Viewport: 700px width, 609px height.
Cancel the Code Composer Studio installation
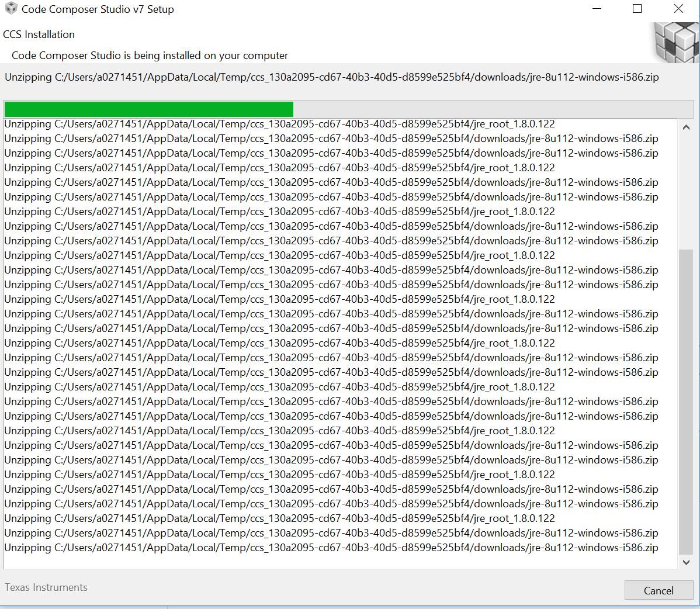pos(659,590)
